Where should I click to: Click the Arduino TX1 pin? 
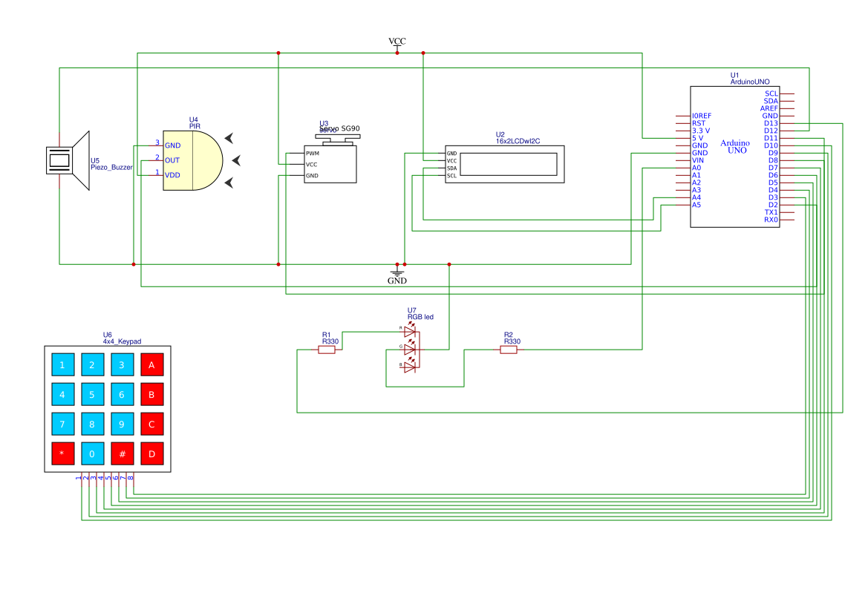coord(771,212)
